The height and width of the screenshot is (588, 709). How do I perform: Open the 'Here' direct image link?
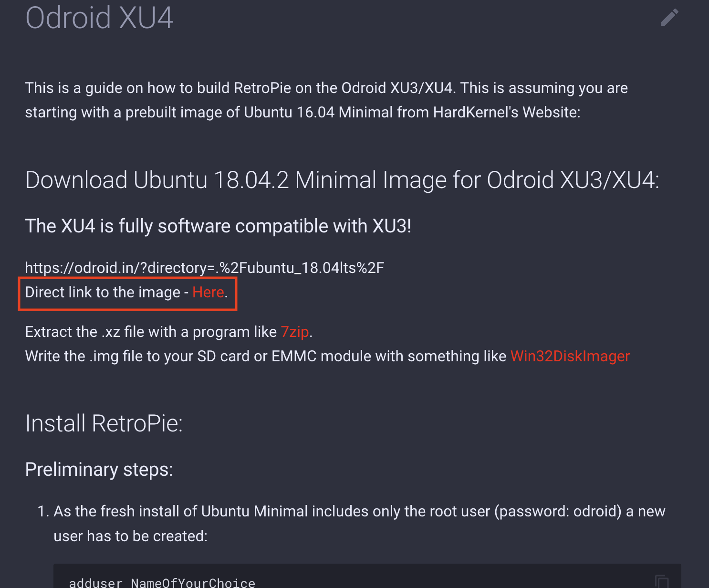(x=208, y=292)
